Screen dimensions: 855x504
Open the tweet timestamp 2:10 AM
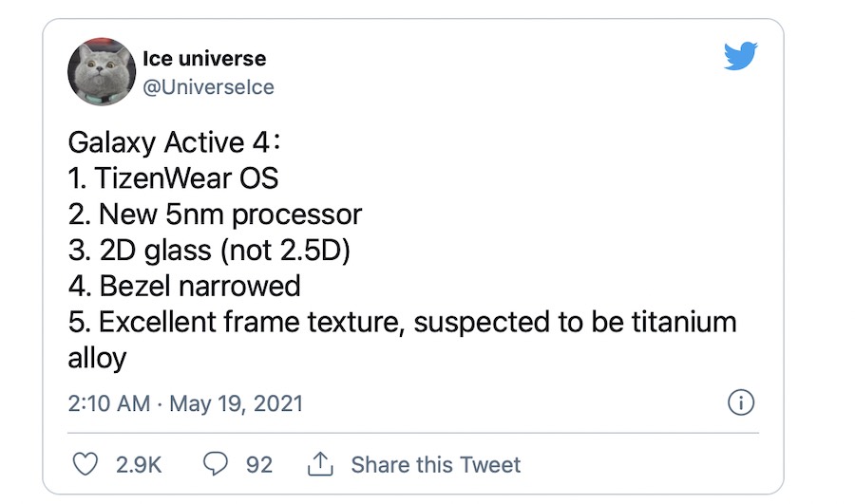coord(108,403)
